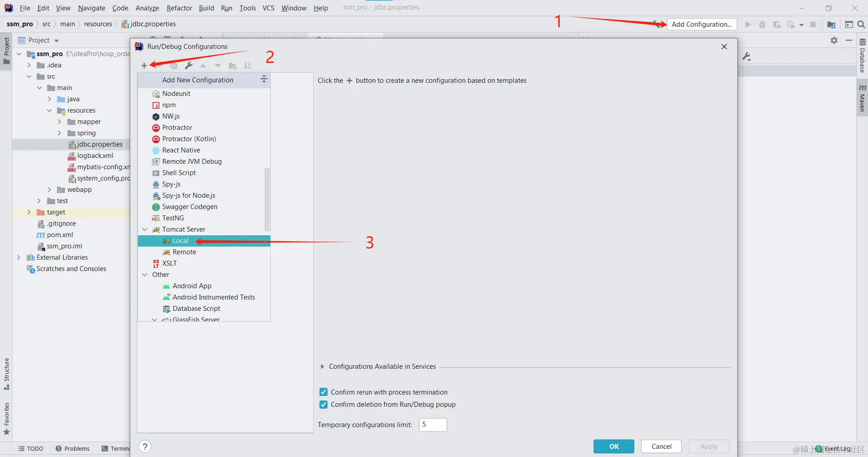Click the Debug bug icon in main toolbar
Screen dimensions: 868x457
pyautogui.click(x=762, y=24)
